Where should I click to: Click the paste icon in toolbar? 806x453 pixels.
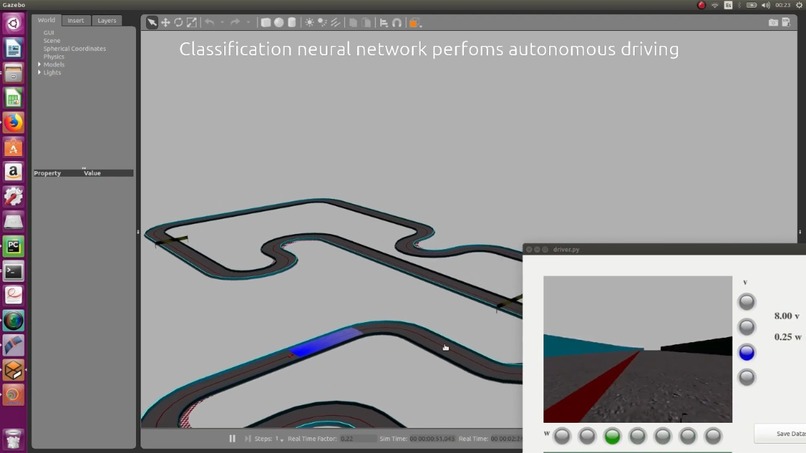(366, 23)
